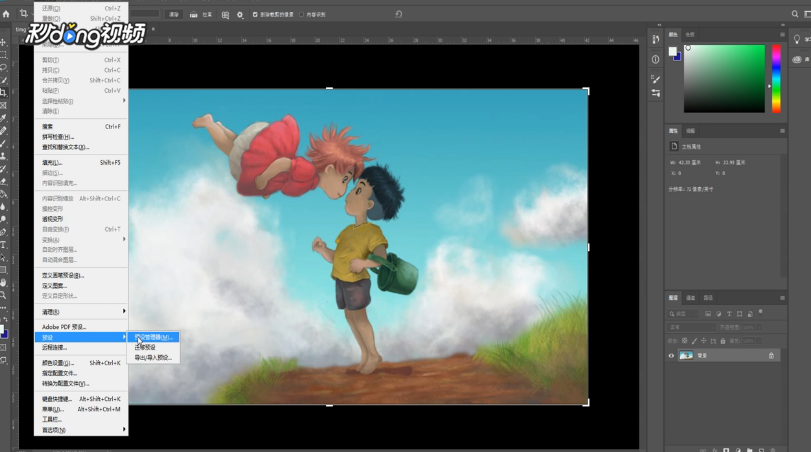The width and height of the screenshot is (811, 452).
Task: Choose 键盘快捷键 menu item
Action: click(81, 399)
